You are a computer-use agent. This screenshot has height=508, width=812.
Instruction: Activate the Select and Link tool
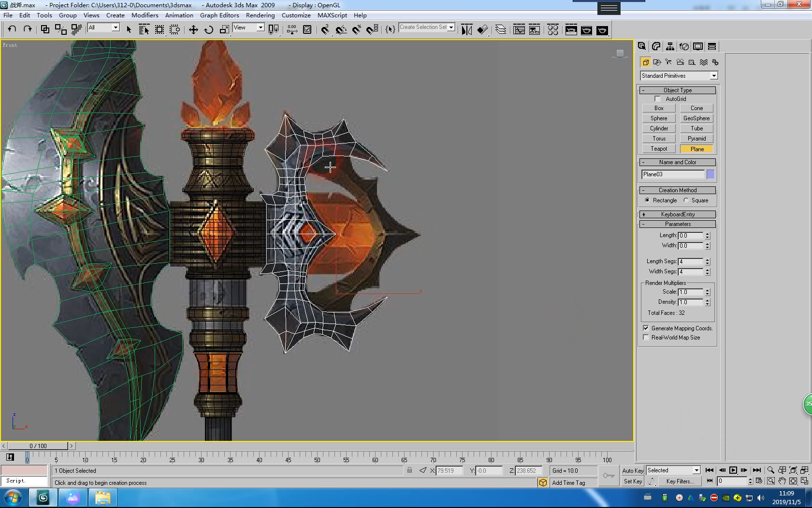(45, 29)
